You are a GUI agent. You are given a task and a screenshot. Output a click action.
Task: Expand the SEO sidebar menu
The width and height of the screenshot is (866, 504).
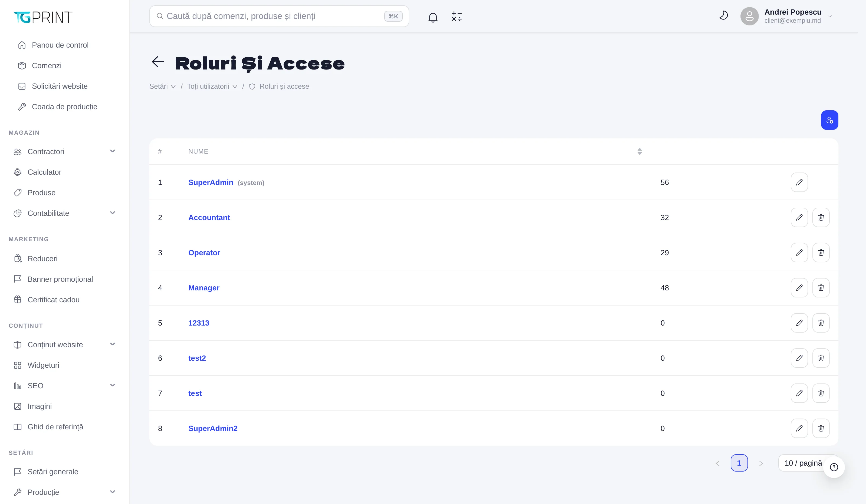[65, 386]
